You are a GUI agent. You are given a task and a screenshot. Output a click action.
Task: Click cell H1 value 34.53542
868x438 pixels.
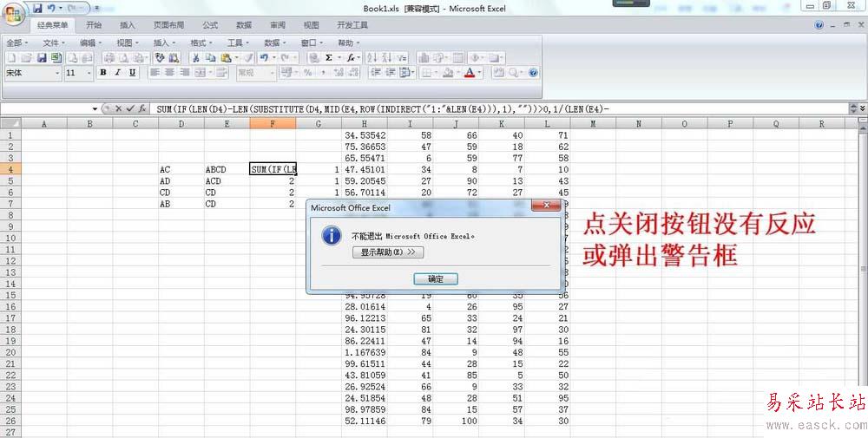pyautogui.click(x=365, y=135)
